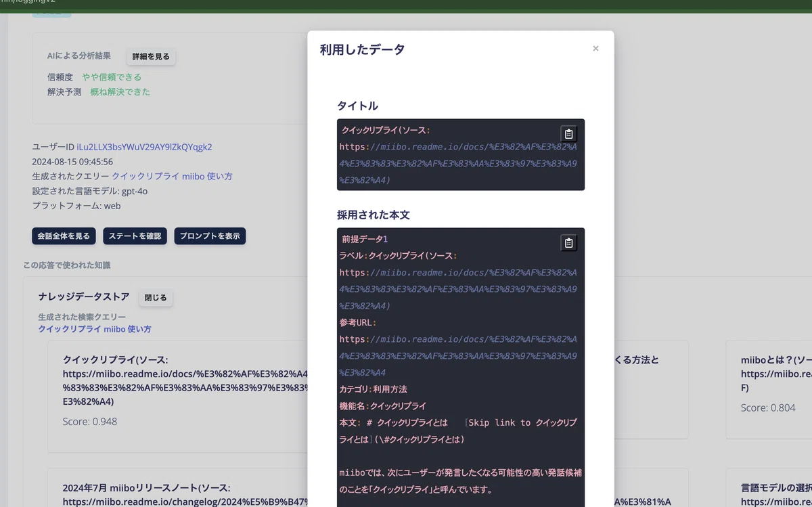Click the 機能名:クイックリプライ line

coord(383,406)
